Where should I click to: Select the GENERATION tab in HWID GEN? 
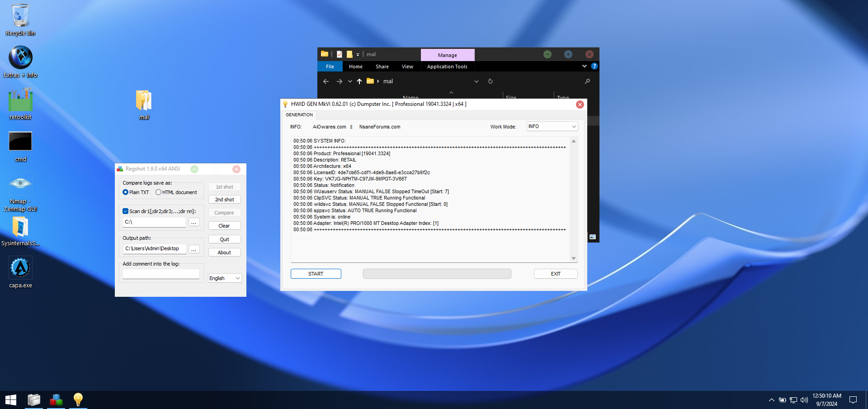pos(299,115)
